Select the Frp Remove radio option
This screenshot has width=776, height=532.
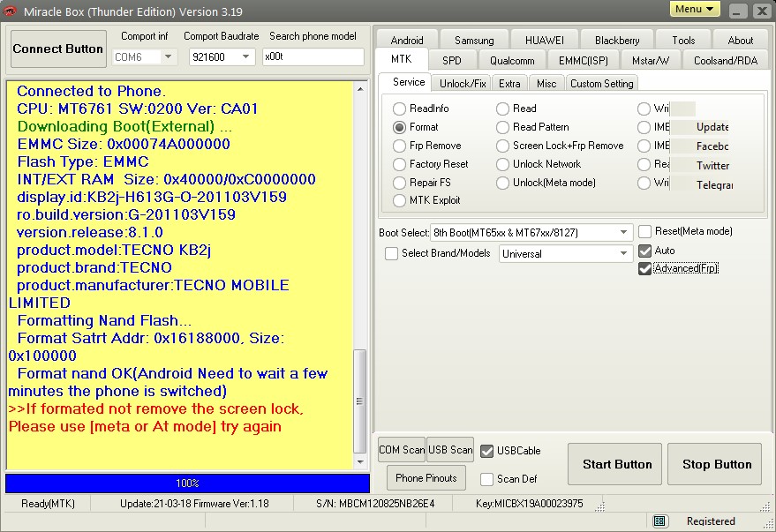point(400,146)
